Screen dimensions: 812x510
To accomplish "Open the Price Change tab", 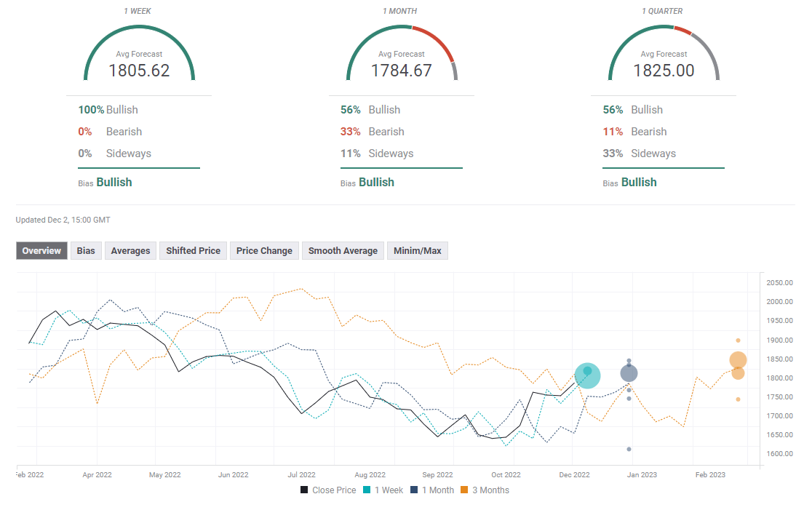I will tap(264, 251).
